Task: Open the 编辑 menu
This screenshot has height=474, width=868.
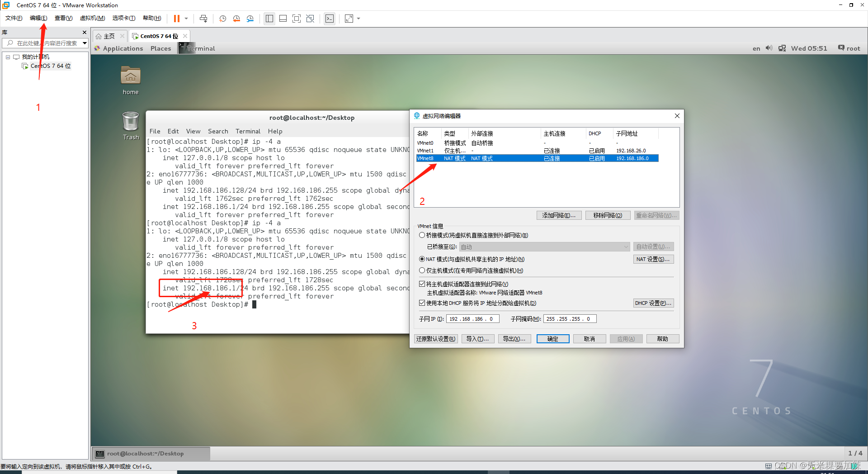Action: 38,18
